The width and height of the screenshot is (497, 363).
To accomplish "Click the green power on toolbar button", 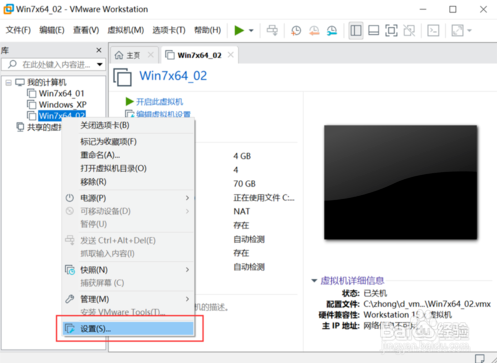I will point(239,30).
